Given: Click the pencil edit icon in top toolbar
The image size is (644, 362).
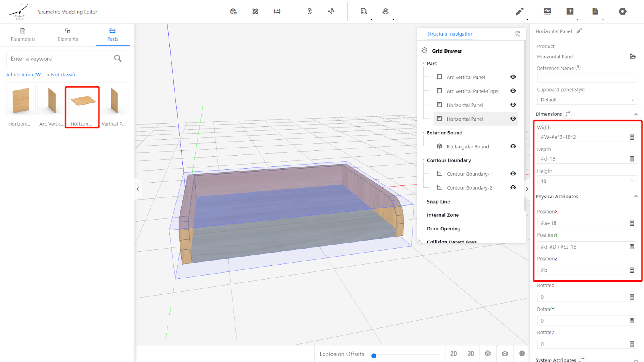Looking at the screenshot, I should coord(519,12).
